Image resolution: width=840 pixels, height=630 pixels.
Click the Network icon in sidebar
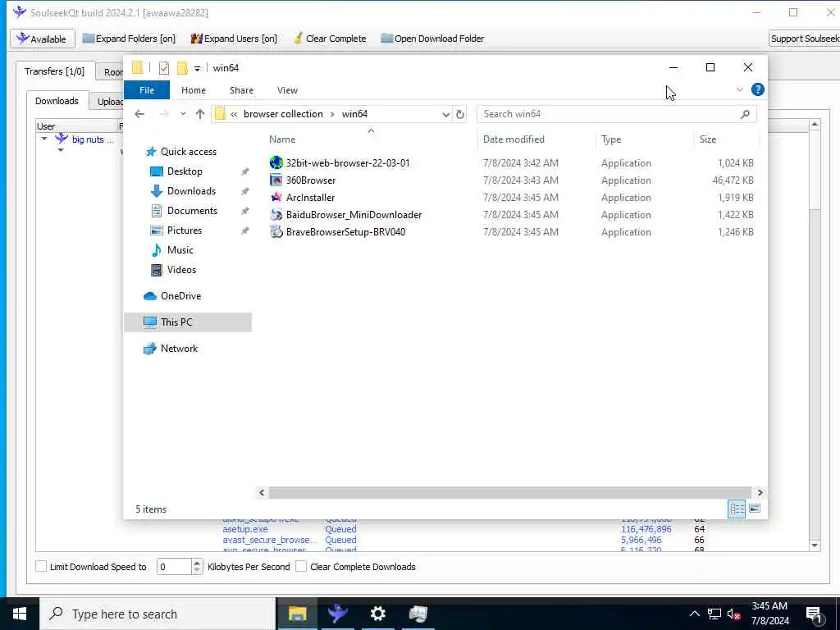click(x=150, y=348)
